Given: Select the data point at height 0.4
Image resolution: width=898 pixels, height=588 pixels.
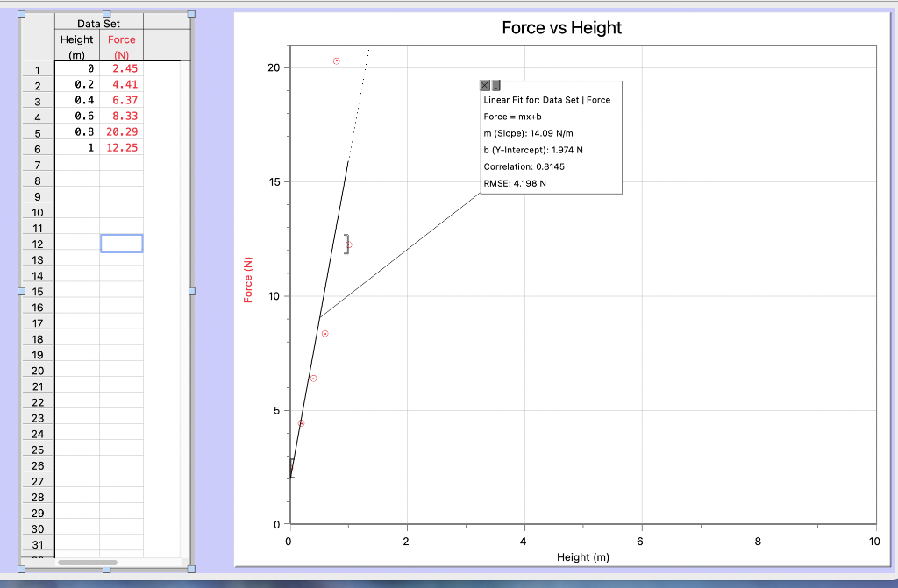Looking at the screenshot, I should coord(314,378).
